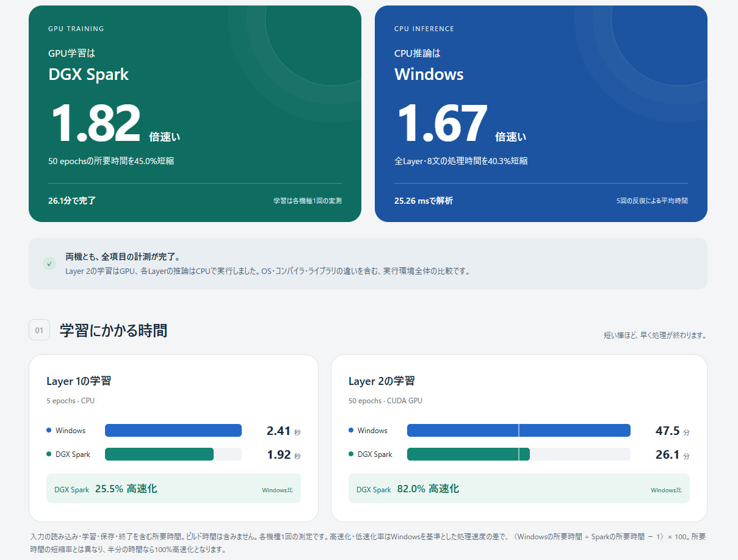Click the Windows 2.41秒 bar in Layer 1 chart
The image size is (738, 560).
click(x=173, y=431)
